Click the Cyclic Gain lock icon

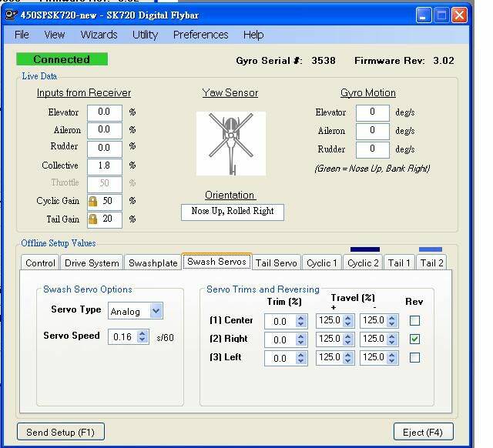(x=93, y=201)
